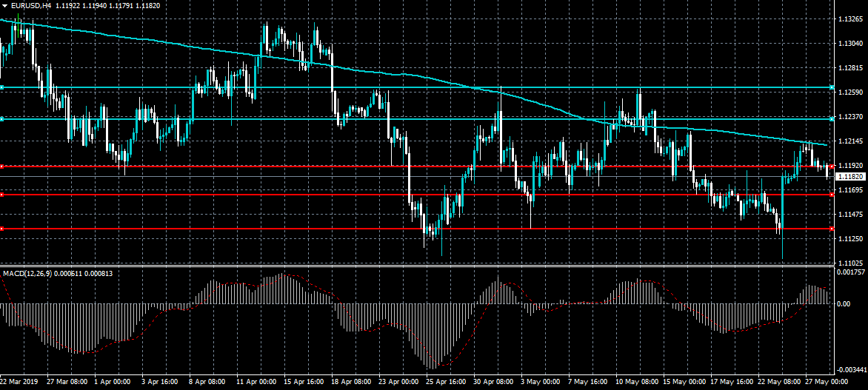The width and height of the screenshot is (868, 390).
Task: Click price axis label 1.11475
Action: click(x=849, y=214)
